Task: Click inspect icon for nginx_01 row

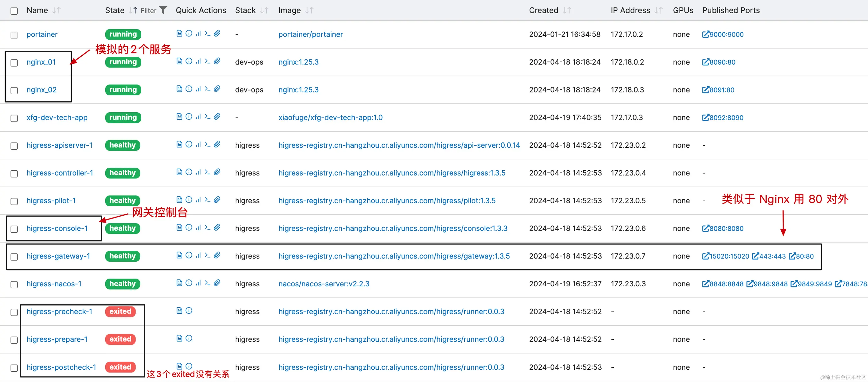Action: 189,61
